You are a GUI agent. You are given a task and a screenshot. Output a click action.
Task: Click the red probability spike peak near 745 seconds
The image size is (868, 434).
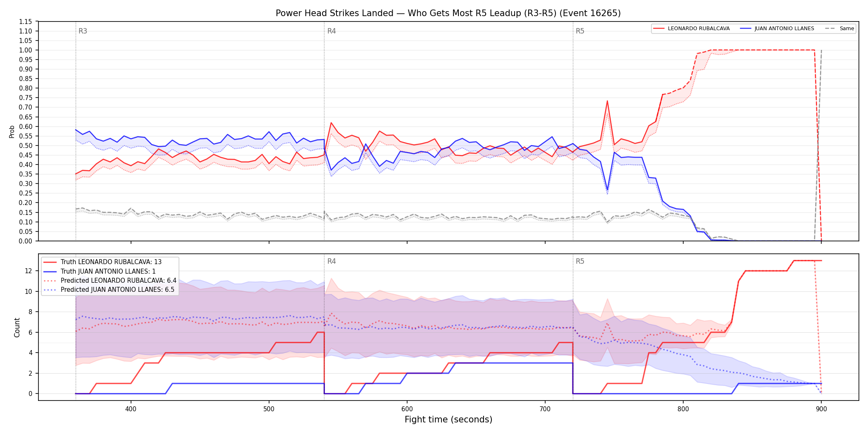point(607,101)
